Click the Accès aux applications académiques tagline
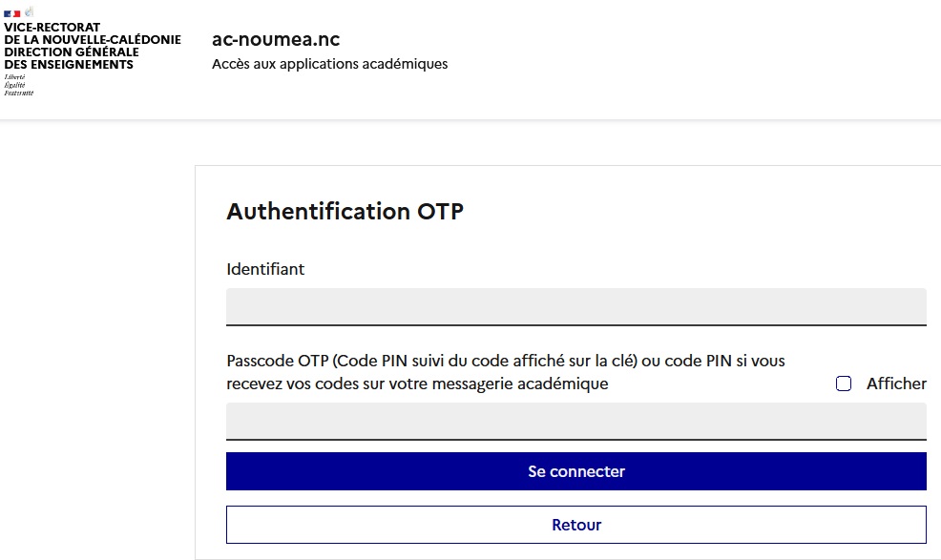Viewport: 941px width, 560px height. 329,64
